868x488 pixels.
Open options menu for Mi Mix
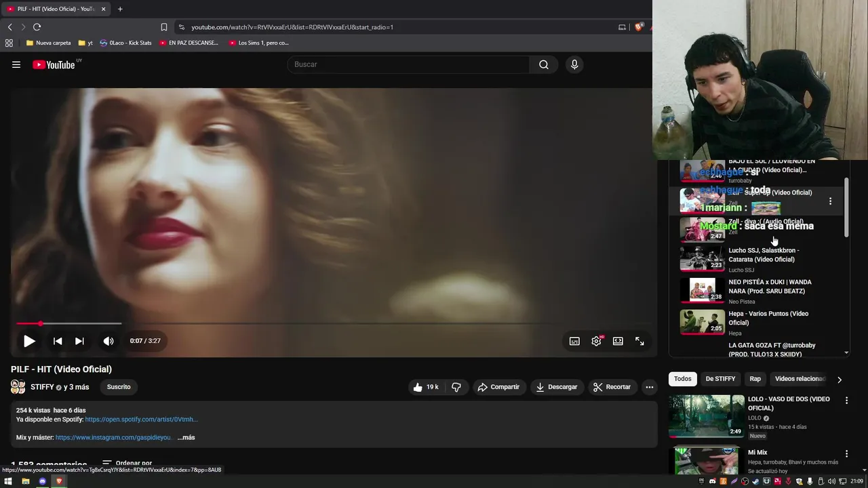[846, 453]
